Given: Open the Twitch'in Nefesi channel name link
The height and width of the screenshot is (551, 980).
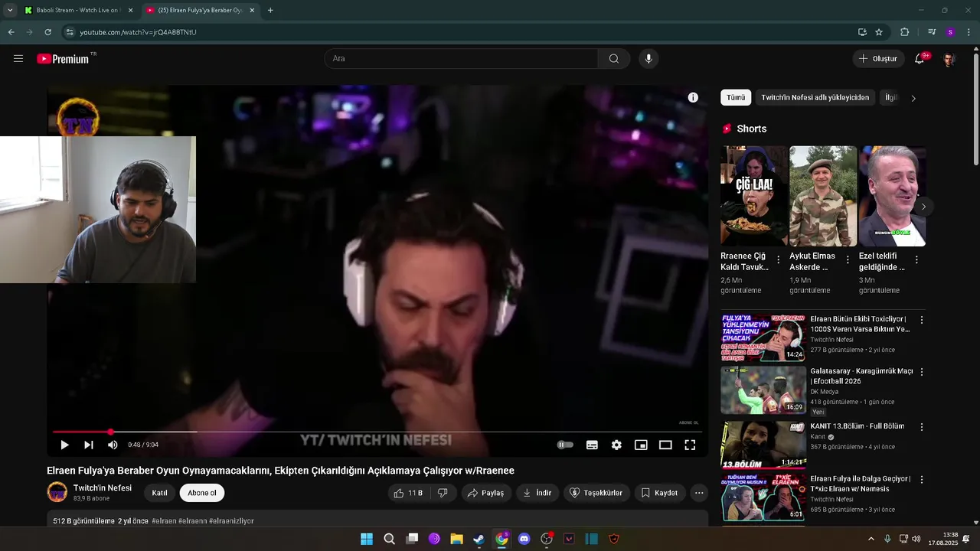Looking at the screenshot, I should tap(103, 487).
